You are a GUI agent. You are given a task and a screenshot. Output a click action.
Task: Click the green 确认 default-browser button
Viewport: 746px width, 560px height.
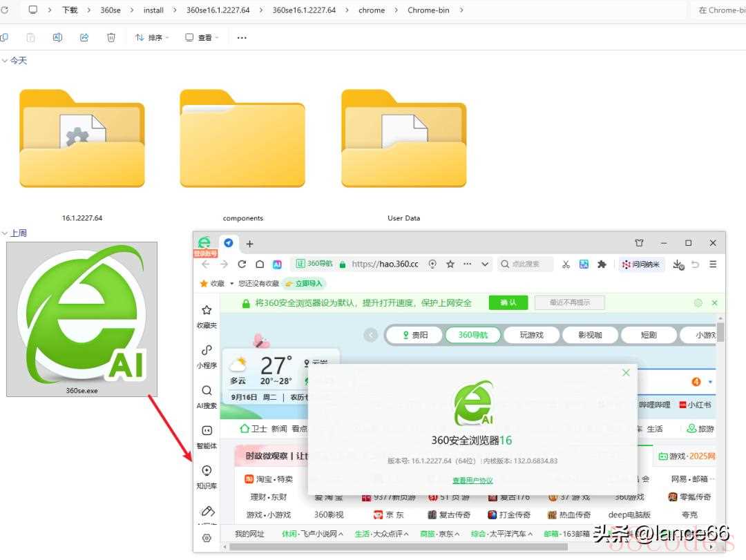coord(508,302)
